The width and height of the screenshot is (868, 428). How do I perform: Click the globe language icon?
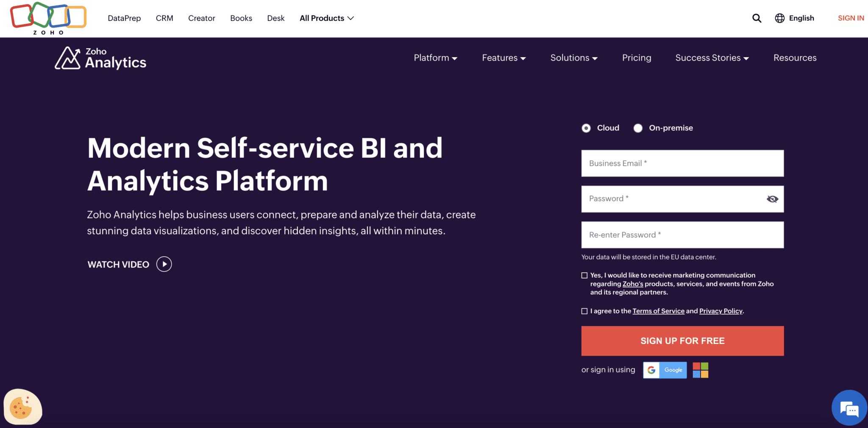pos(779,18)
